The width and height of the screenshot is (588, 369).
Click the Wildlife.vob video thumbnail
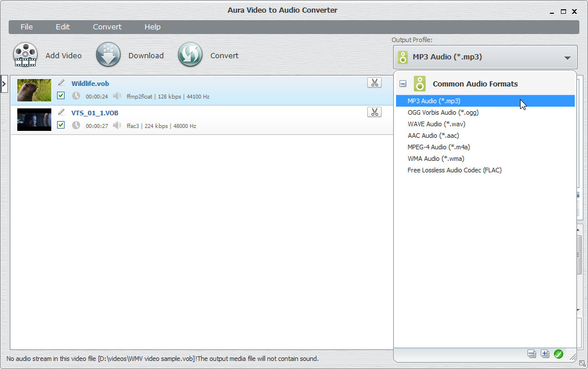[34, 90]
